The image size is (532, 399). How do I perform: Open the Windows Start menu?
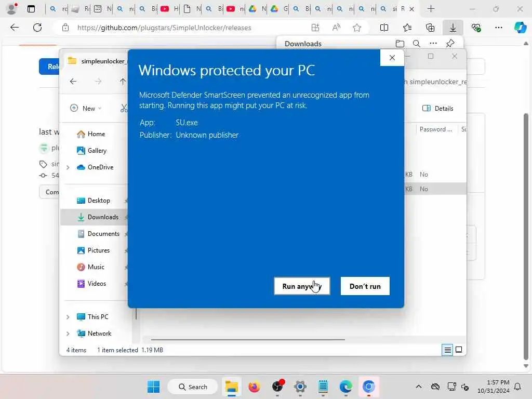[153, 387]
